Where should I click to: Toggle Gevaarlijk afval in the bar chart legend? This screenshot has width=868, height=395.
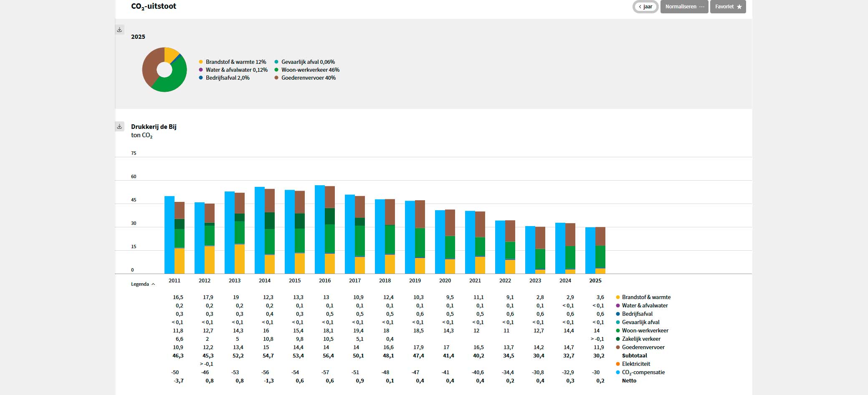[638, 322]
